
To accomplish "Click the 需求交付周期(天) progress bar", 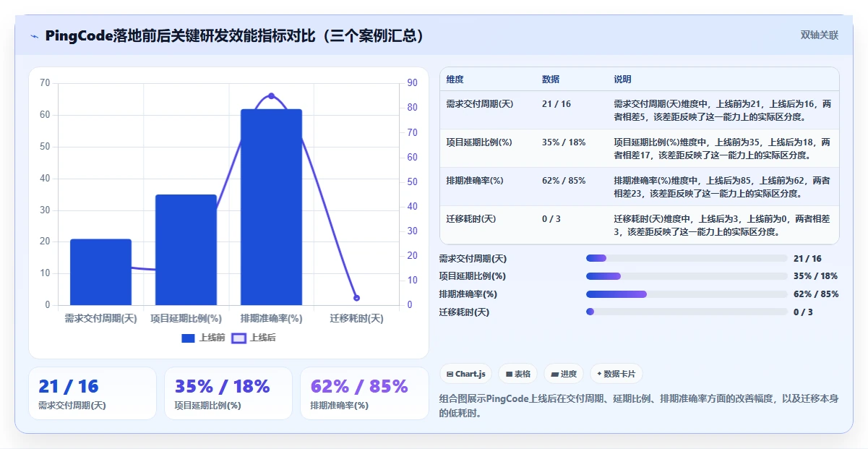I will pos(687,258).
